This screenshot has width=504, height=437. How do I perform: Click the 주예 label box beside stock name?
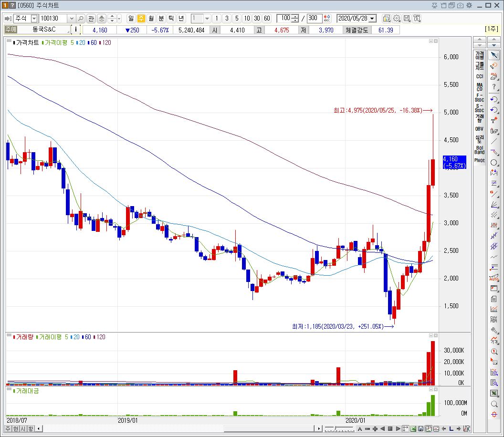[10, 30]
